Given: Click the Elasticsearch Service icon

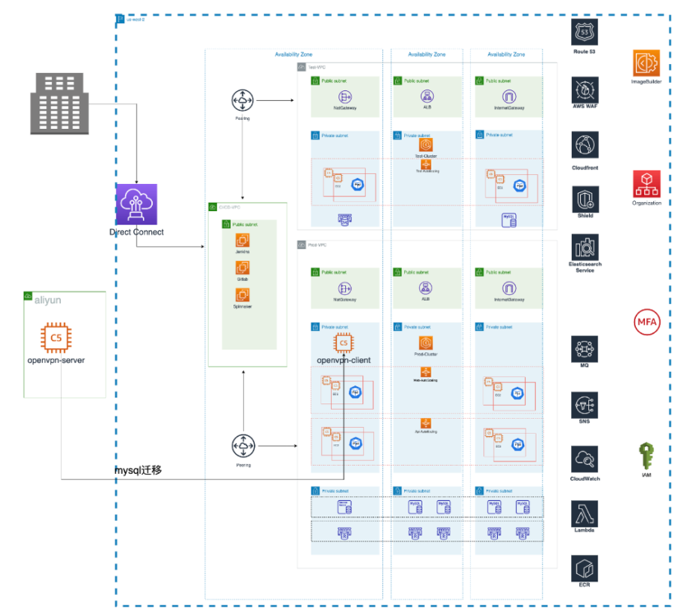Looking at the screenshot, I should (585, 247).
